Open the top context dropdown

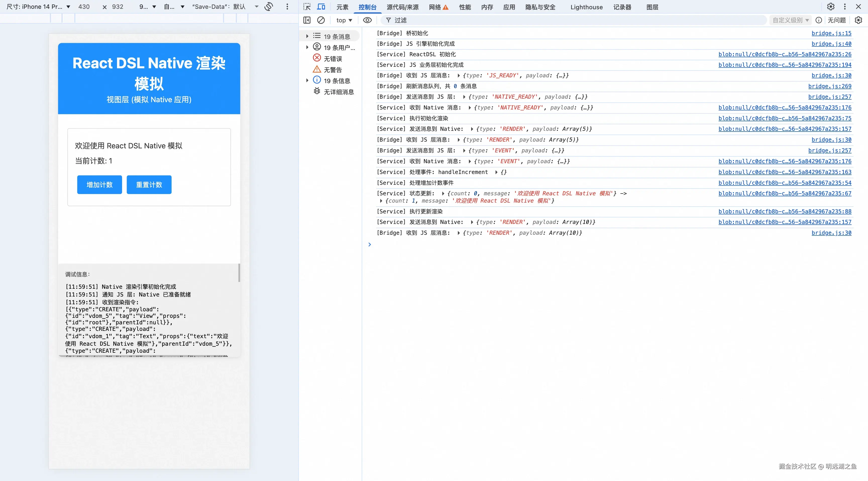[344, 20]
